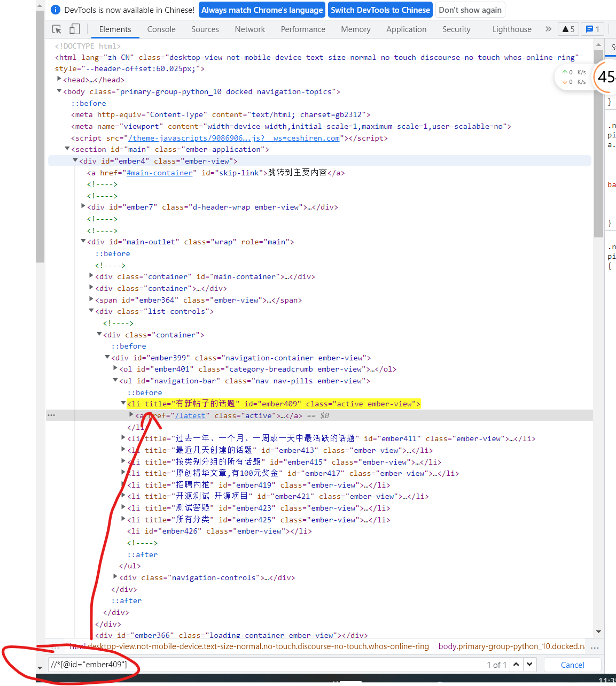Toggle the device toolbar icon
The image size is (616, 686).
click(x=75, y=29)
